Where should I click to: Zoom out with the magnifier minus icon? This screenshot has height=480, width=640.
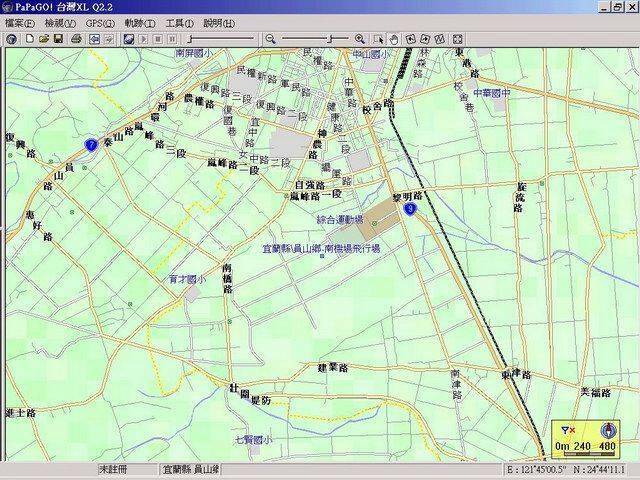[271, 39]
